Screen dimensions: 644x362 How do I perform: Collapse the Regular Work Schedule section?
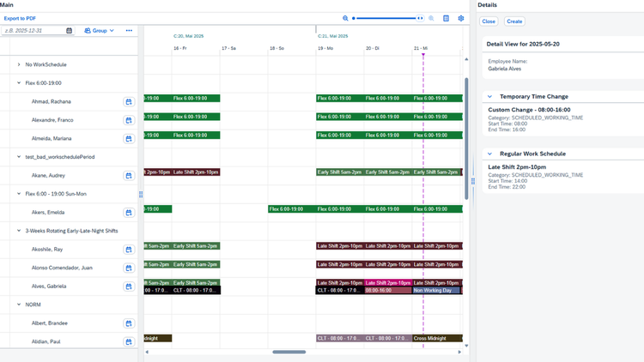tap(489, 154)
